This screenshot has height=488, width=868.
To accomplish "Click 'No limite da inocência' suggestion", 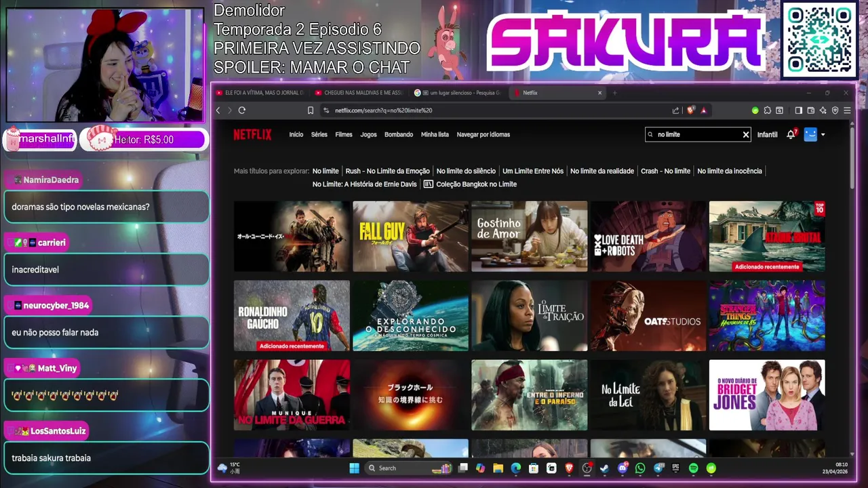I will pyautogui.click(x=730, y=171).
